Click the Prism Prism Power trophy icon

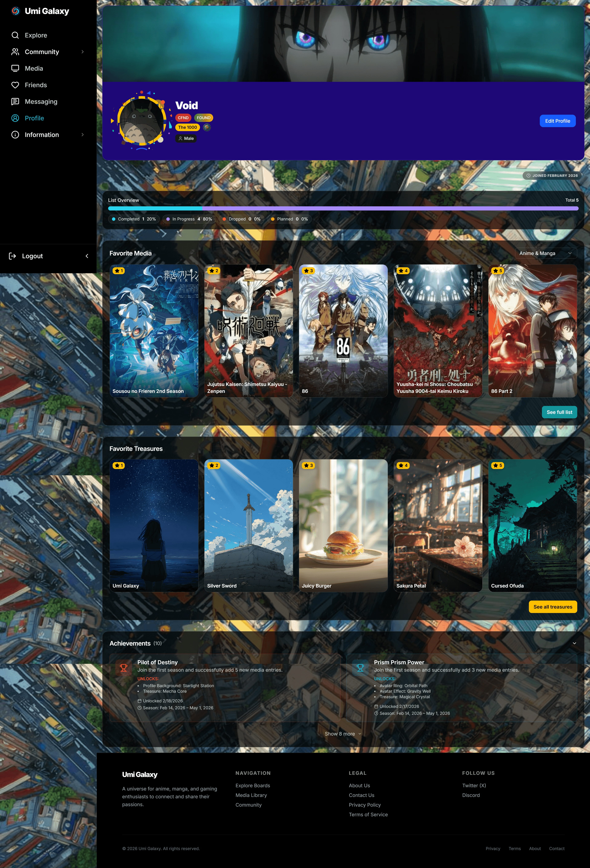360,668
